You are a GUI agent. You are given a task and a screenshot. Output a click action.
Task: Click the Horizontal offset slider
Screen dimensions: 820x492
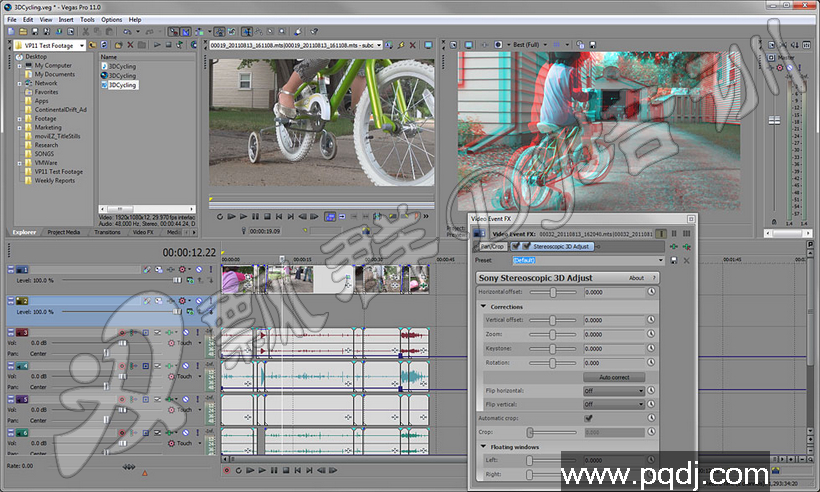pyautogui.click(x=553, y=292)
